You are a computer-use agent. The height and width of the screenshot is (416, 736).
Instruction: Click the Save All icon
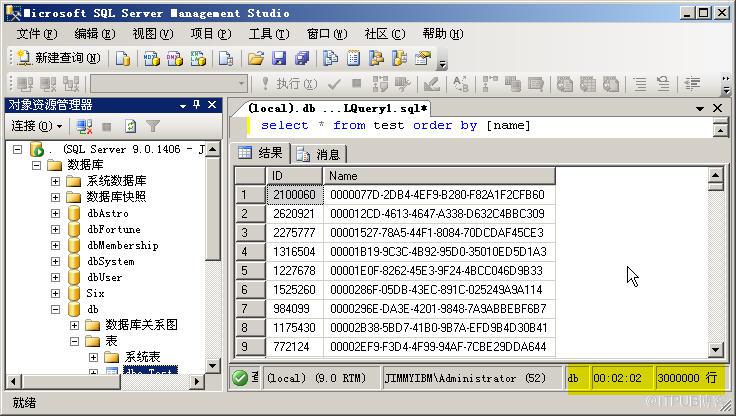tap(302, 58)
